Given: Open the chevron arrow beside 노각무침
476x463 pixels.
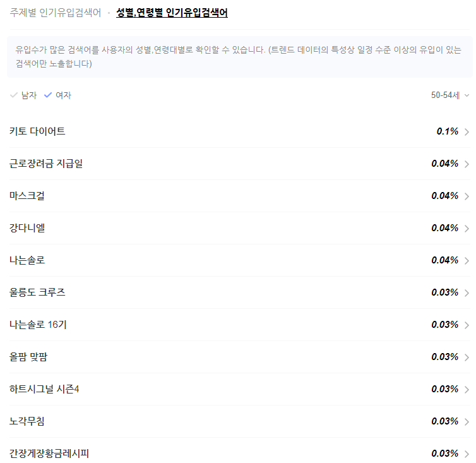Looking at the screenshot, I should pyautogui.click(x=467, y=422).
